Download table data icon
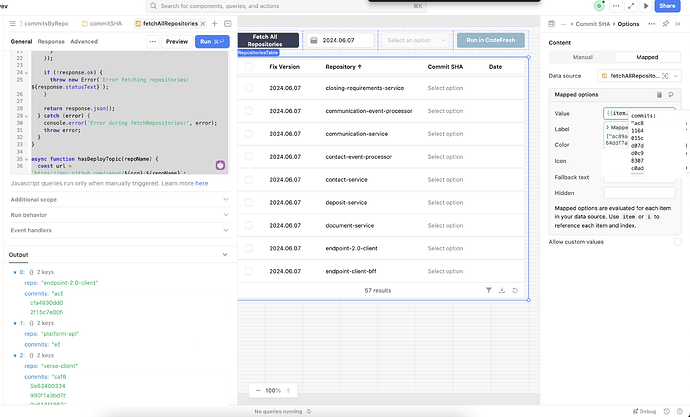This screenshot has width=690, height=417. point(502,290)
